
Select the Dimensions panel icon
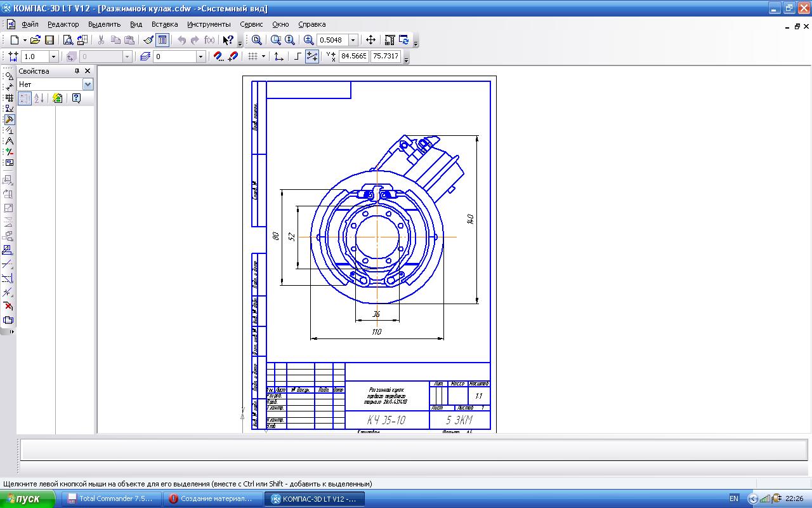pos(9,87)
